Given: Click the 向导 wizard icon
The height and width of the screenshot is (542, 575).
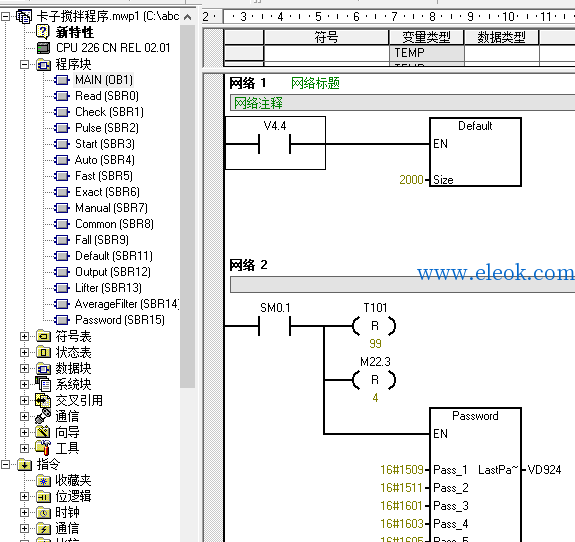Looking at the screenshot, I should [43, 432].
